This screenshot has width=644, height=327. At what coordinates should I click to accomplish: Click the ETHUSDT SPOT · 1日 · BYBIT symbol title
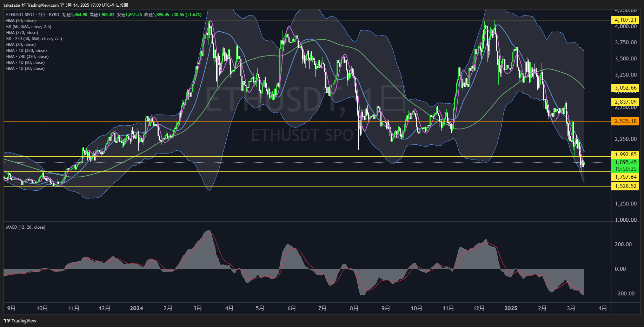click(x=33, y=15)
